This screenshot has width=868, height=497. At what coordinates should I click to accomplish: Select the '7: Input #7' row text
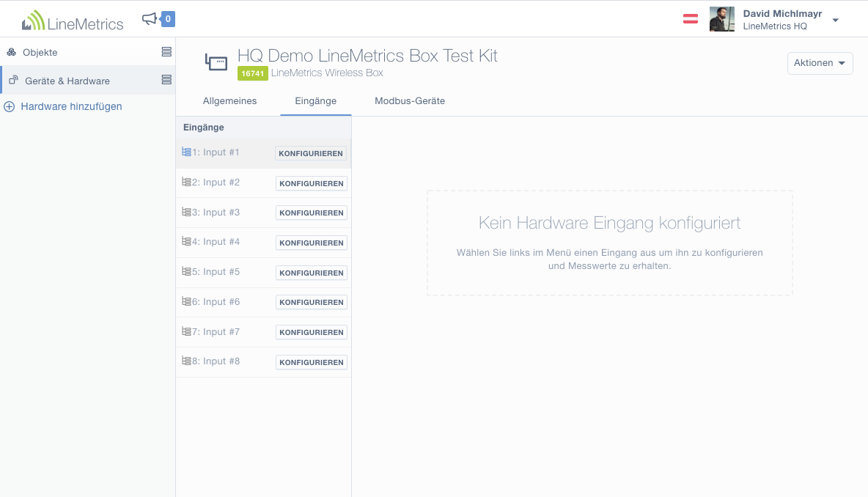click(x=216, y=331)
